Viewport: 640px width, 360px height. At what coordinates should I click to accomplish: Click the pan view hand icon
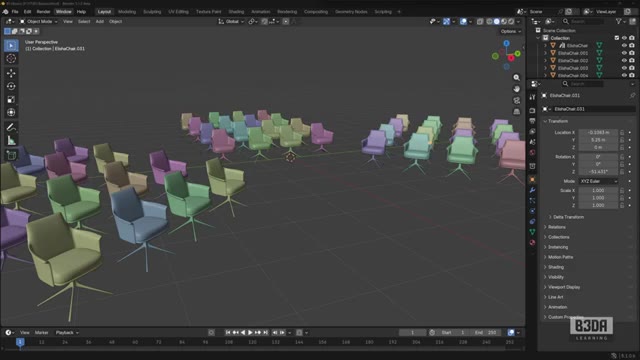coord(516,89)
